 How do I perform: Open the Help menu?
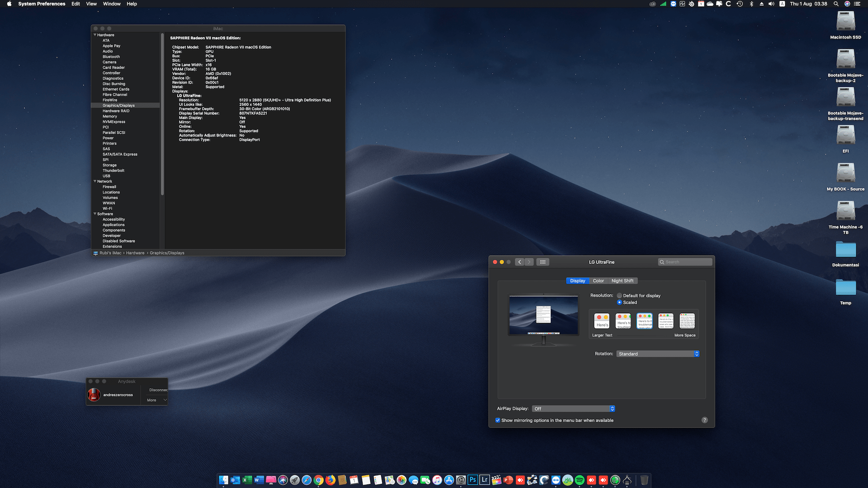[132, 4]
